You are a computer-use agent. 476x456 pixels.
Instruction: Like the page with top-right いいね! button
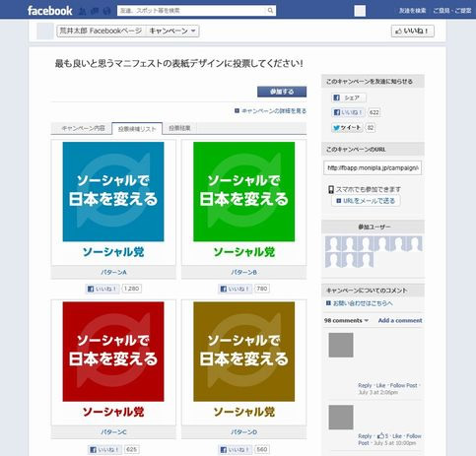click(x=413, y=32)
